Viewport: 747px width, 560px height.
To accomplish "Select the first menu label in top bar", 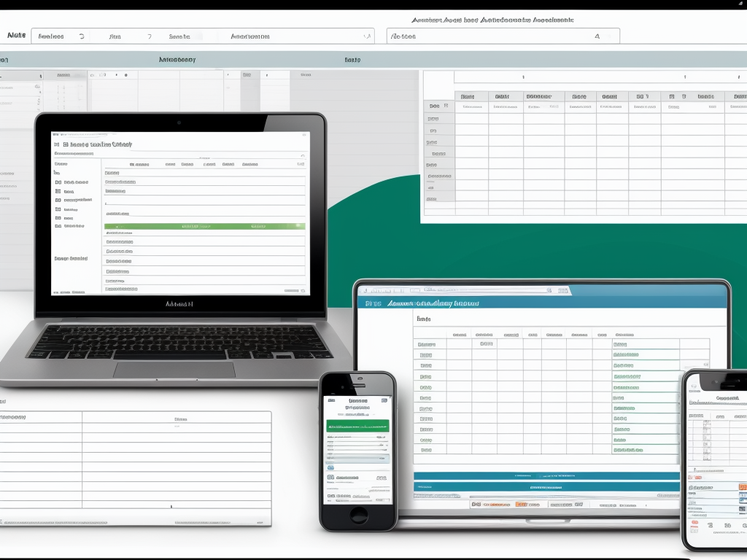I will tap(15, 36).
